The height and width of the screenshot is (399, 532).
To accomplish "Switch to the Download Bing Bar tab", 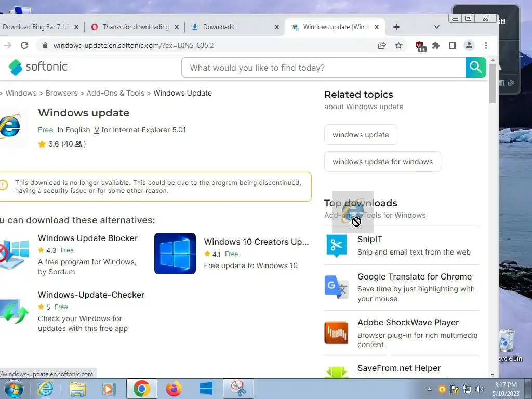I will pyautogui.click(x=35, y=27).
